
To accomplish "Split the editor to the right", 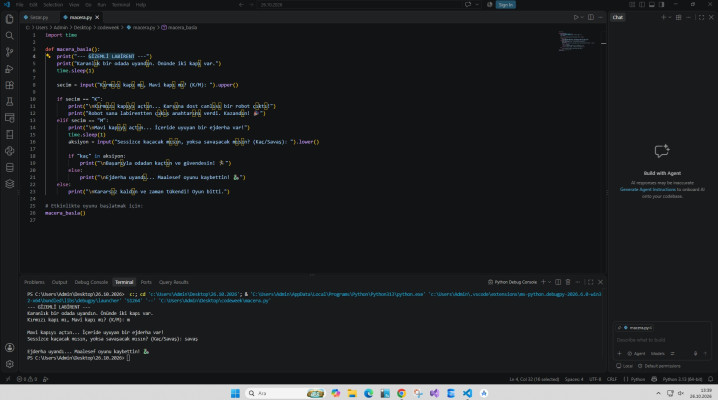I will 591,17.
